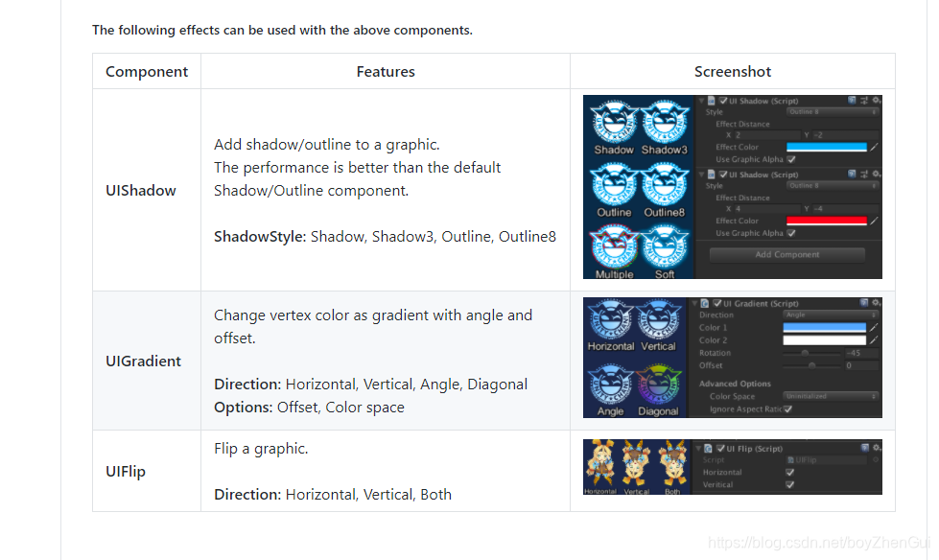939x560 pixels.
Task: Click the preset icon on the second UI Shadow component
Action: pyautogui.click(x=863, y=174)
